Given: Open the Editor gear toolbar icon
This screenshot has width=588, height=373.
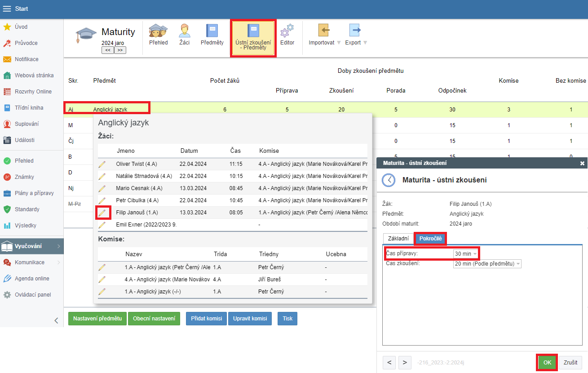Looking at the screenshot, I should [x=287, y=35].
